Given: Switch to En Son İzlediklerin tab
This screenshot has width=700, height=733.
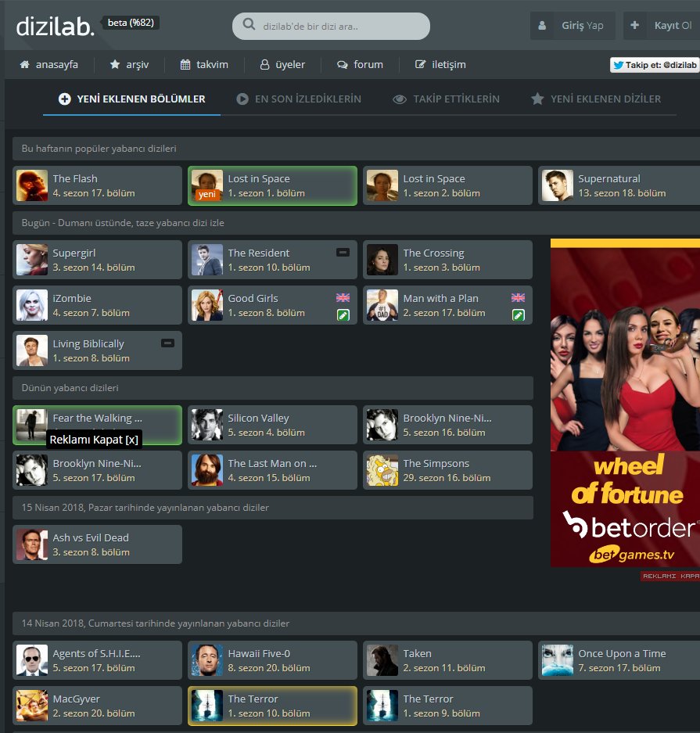Looking at the screenshot, I should coord(299,99).
